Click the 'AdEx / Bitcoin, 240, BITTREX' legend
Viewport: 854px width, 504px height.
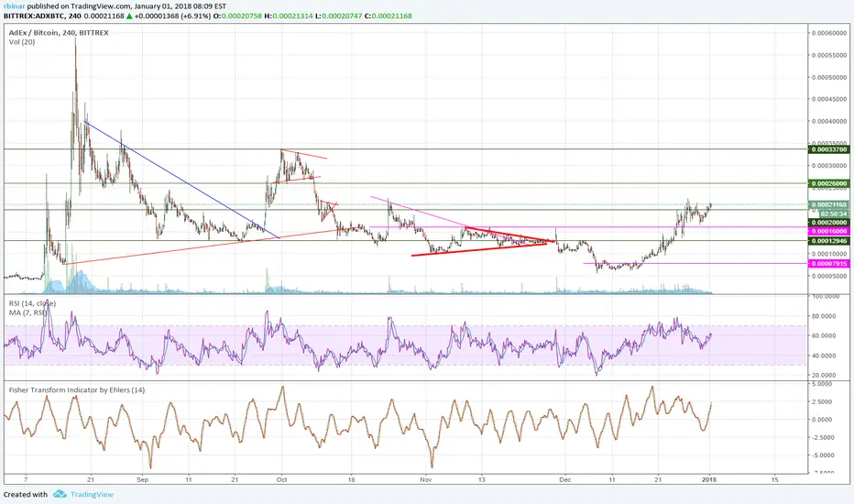point(59,33)
